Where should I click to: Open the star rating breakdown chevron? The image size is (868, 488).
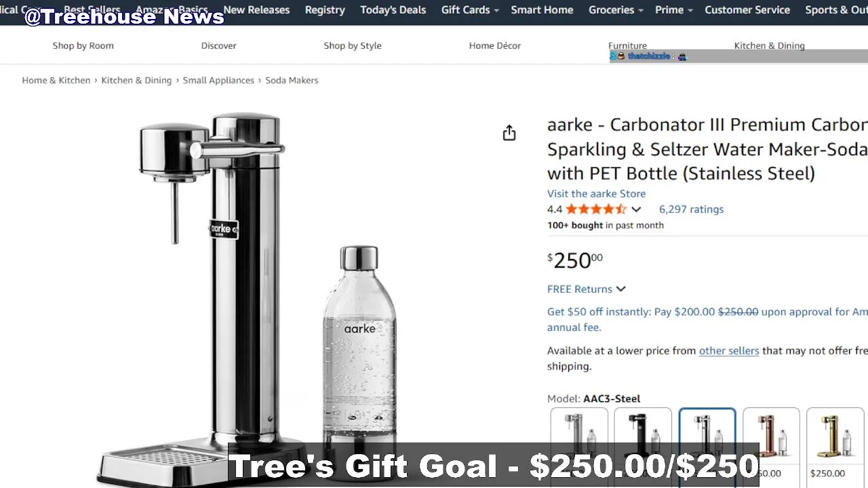[636, 209]
